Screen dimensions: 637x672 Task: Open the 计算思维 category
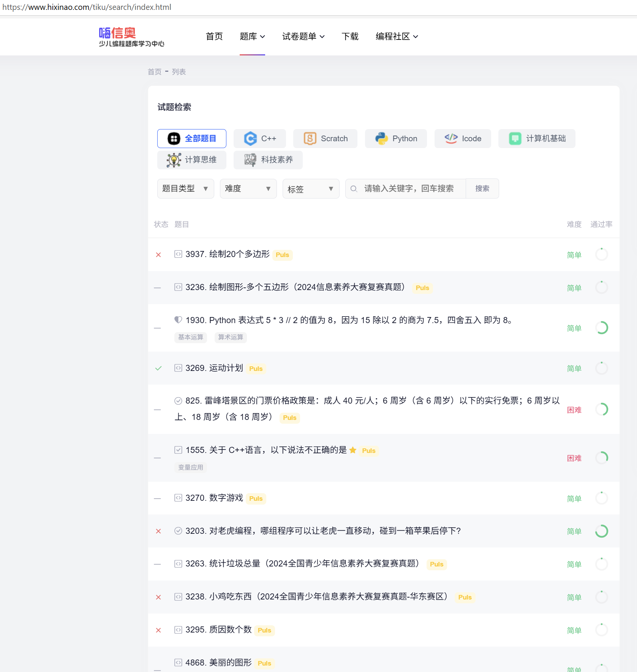tap(191, 160)
